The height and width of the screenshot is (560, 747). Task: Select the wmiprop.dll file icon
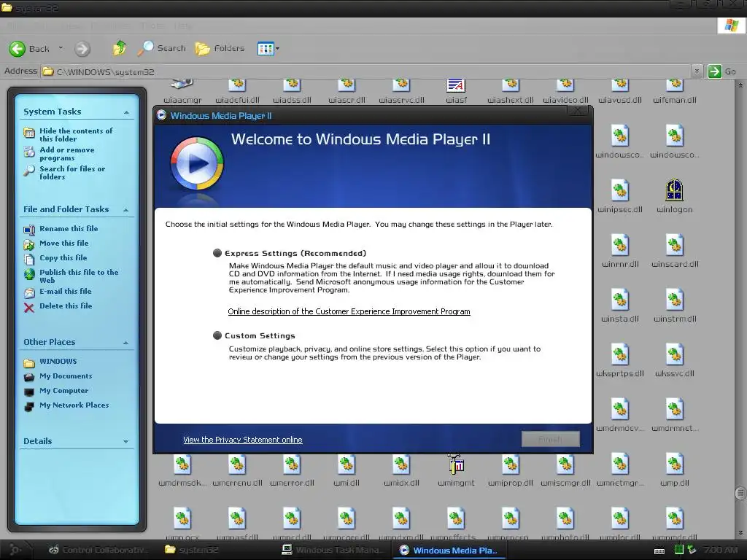pyautogui.click(x=510, y=464)
